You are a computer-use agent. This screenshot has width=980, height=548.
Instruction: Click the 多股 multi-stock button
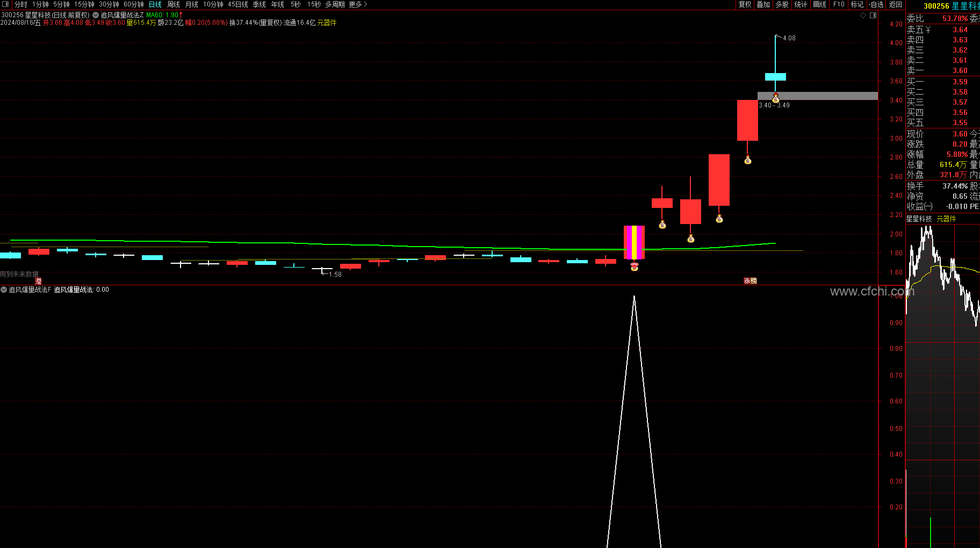point(782,4)
